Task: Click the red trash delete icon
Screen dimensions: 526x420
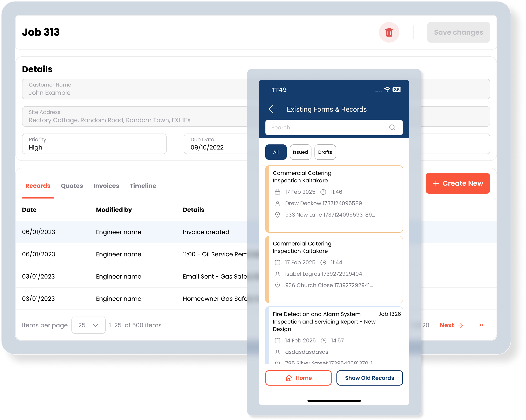Action: 389,32
